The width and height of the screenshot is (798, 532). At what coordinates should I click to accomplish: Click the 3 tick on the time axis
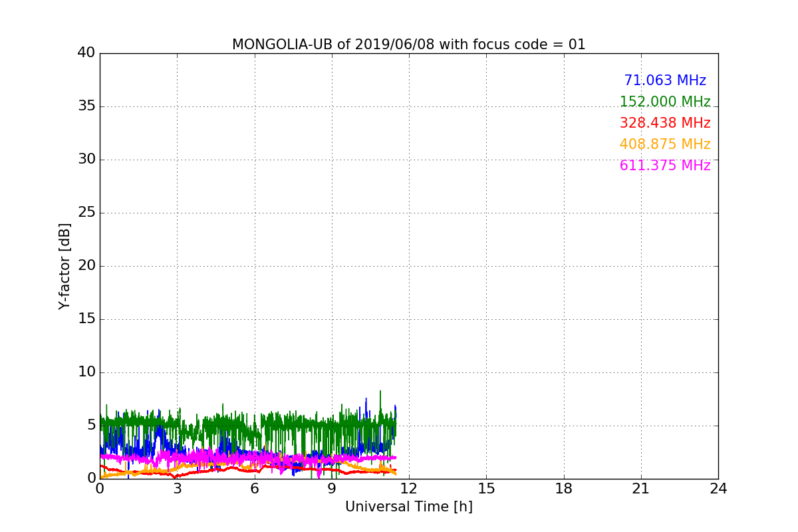(x=177, y=488)
